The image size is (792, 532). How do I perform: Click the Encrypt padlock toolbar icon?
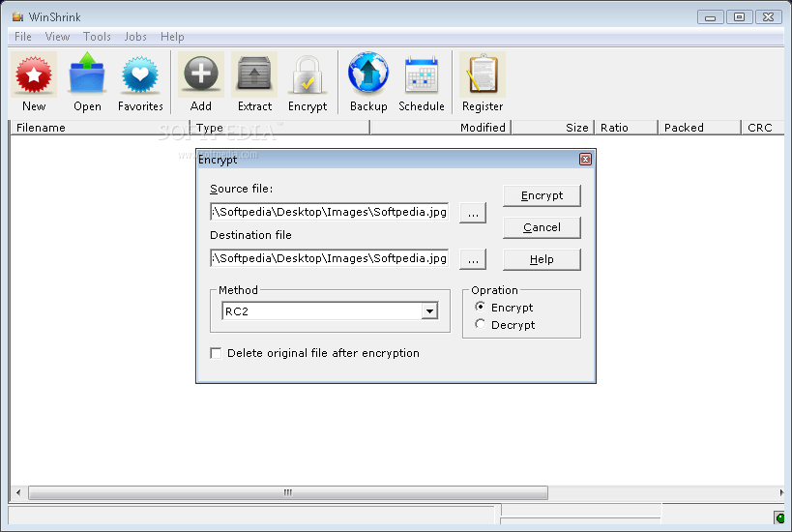[308, 74]
